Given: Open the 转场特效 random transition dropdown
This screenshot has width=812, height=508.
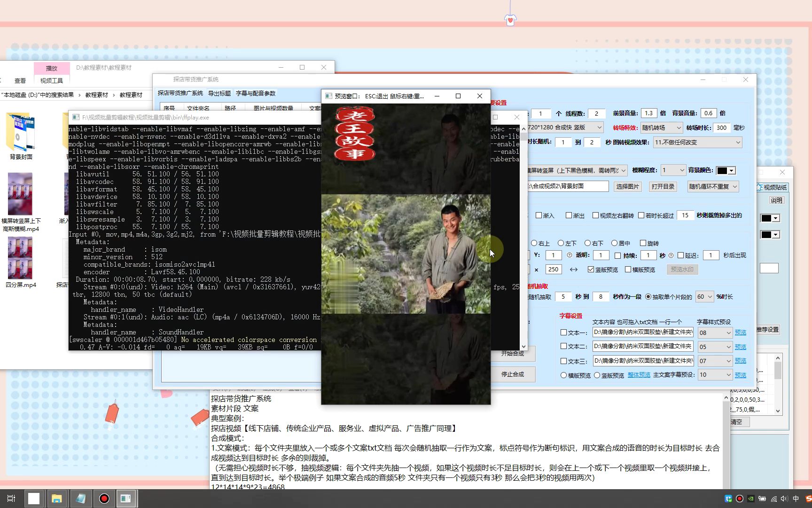Looking at the screenshot, I should coord(678,127).
